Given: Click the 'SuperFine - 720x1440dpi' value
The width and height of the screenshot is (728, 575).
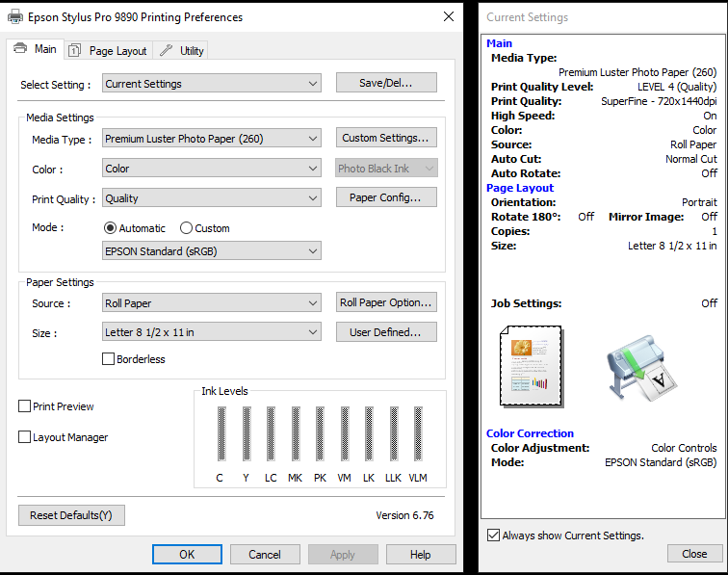Looking at the screenshot, I should point(659,101).
